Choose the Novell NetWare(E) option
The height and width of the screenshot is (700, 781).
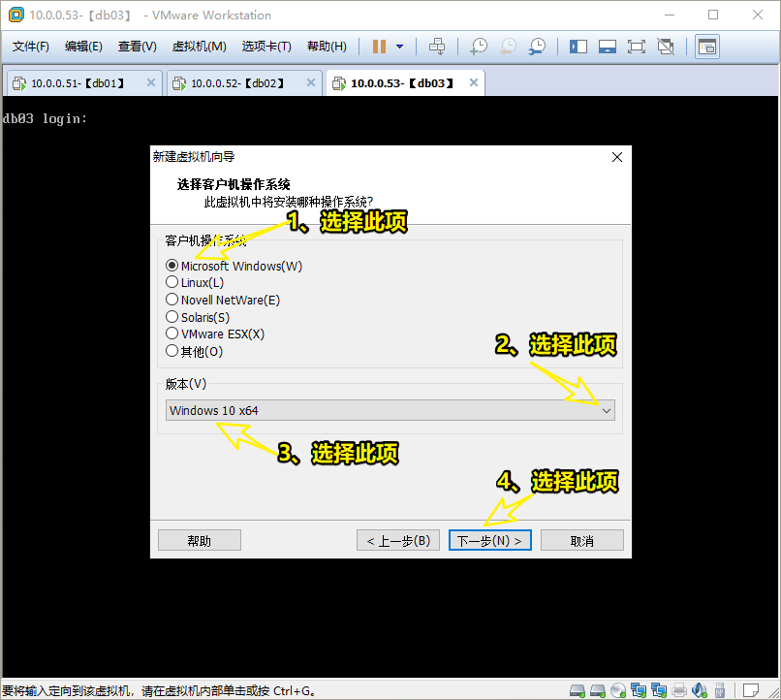[172, 300]
